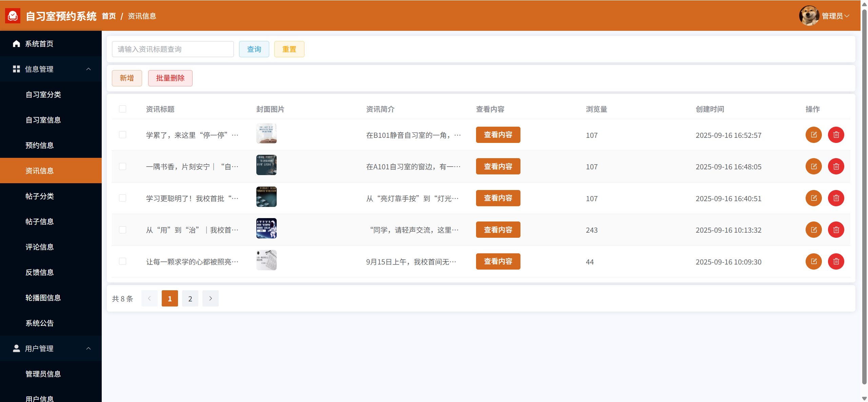Tick the select-all checkbox in the table header
Screen dimensions: 868x402
click(122, 109)
